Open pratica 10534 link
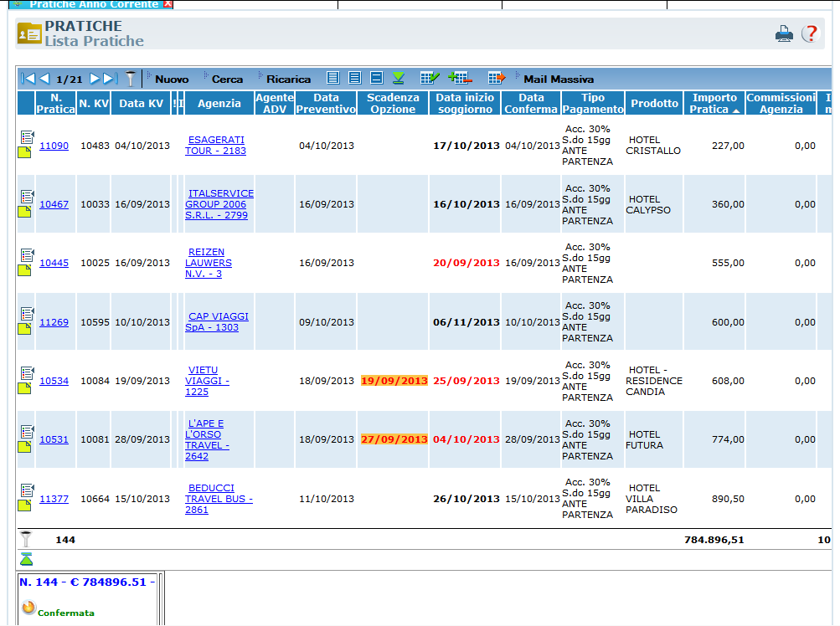 point(54,381)
